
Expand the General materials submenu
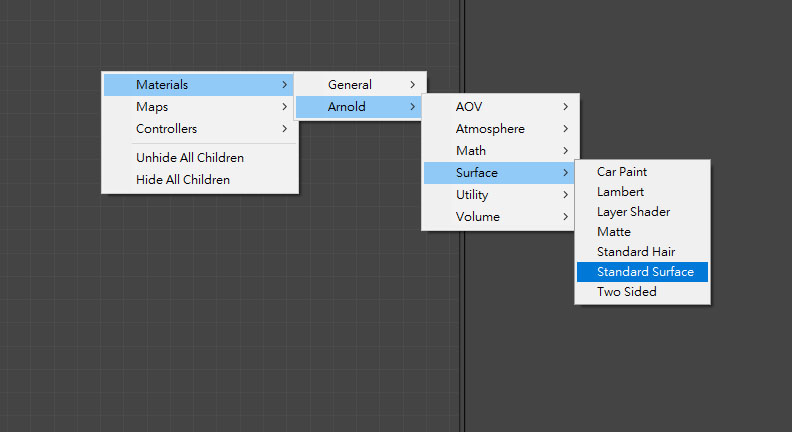(x=350, y=85)
